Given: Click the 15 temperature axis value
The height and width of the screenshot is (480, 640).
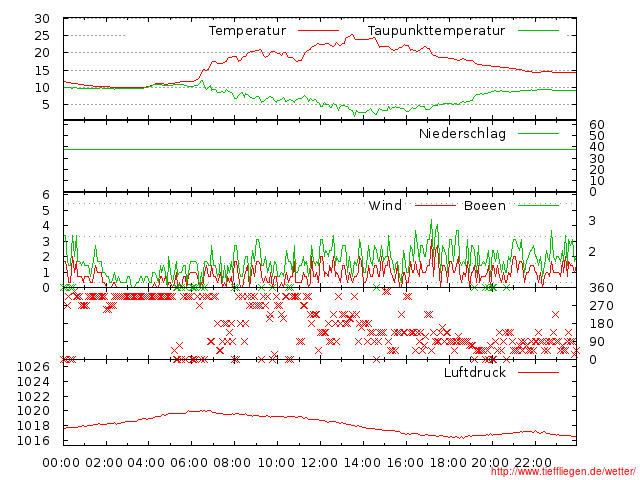Looking at the screenshot, I should [x=42, y=71].
